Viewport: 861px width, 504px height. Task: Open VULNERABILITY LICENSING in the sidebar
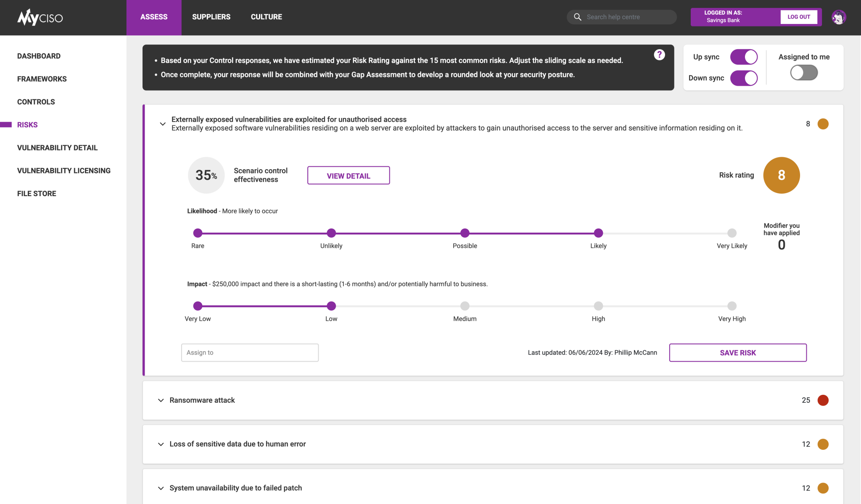point(63,171)
